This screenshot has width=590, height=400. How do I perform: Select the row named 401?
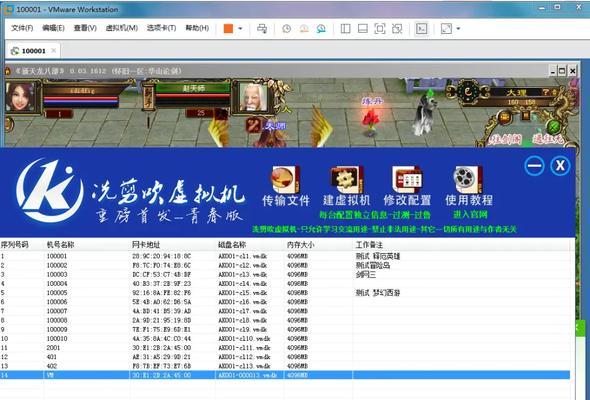point(285,357)
